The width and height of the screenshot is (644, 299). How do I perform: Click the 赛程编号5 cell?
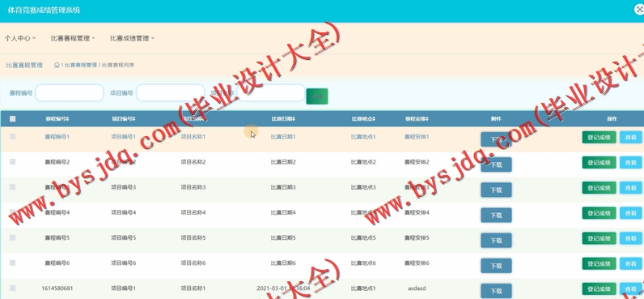57,237
